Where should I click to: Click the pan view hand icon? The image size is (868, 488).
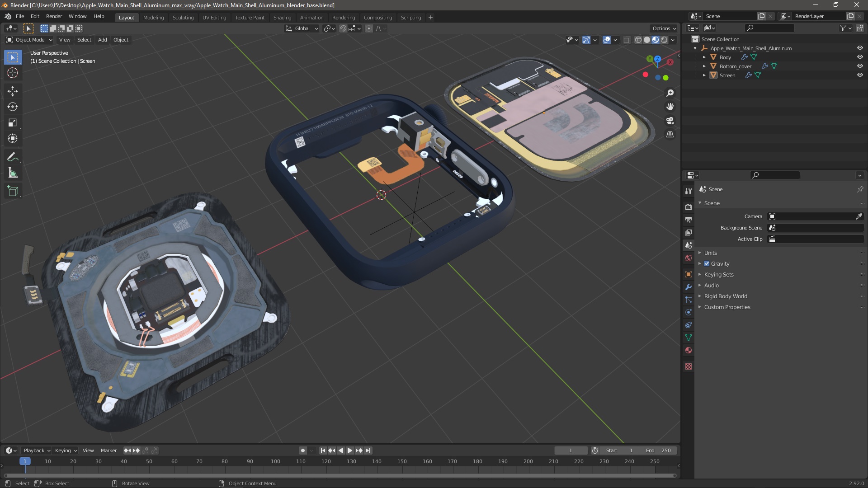pyautogui.click(x=670, y=107)
